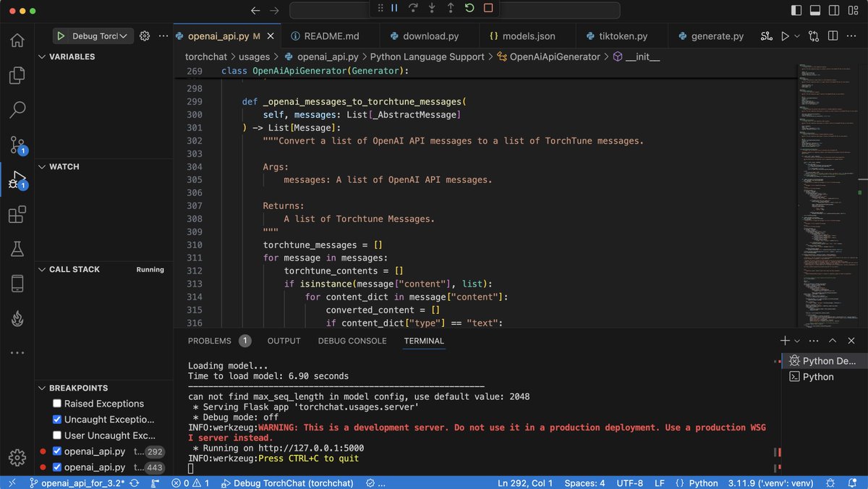Open the Manage gear in activity bar
Screen dimensions: 868x489
coord(17,457)
